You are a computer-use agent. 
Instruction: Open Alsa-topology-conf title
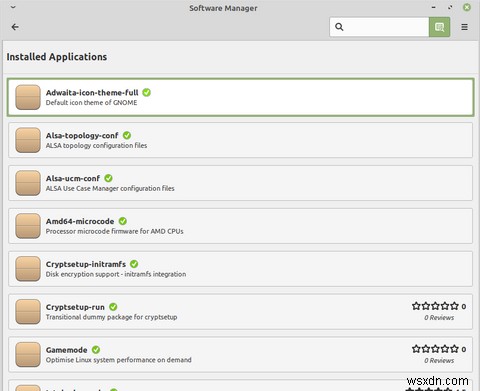pyautogui.click(x=82, y=136)
